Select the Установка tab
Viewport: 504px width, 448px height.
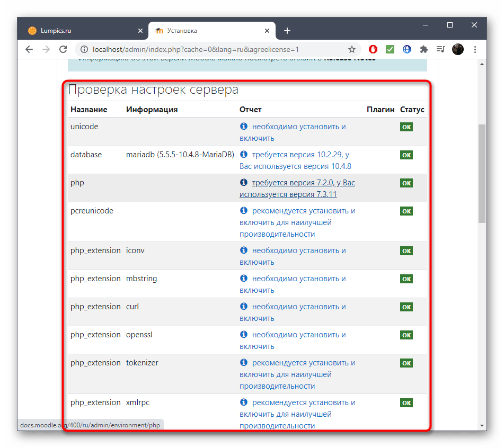coord(212,31)
